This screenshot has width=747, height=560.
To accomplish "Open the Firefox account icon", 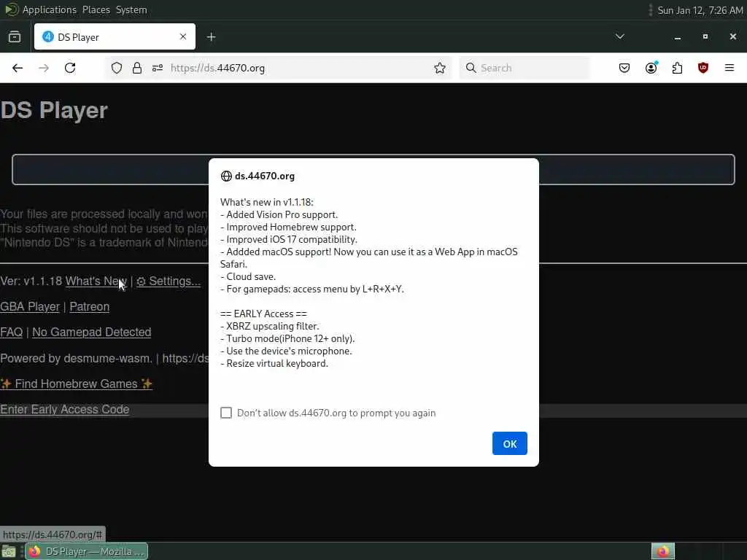I will tap(651, 68).
